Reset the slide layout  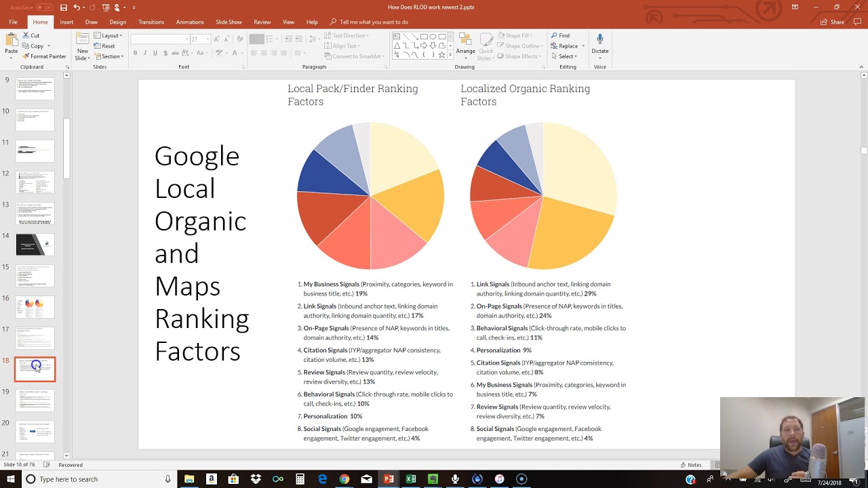tap(105, 46)
